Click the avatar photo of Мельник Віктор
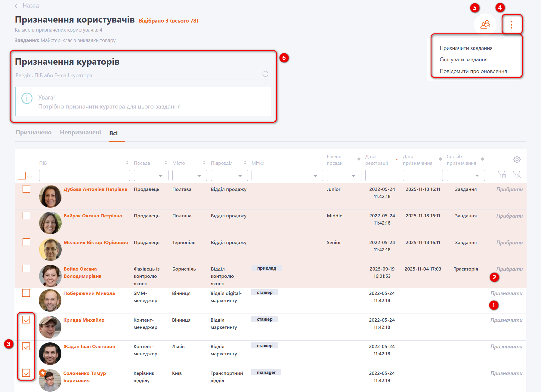The image size is (541, 392). click(50, 249)
